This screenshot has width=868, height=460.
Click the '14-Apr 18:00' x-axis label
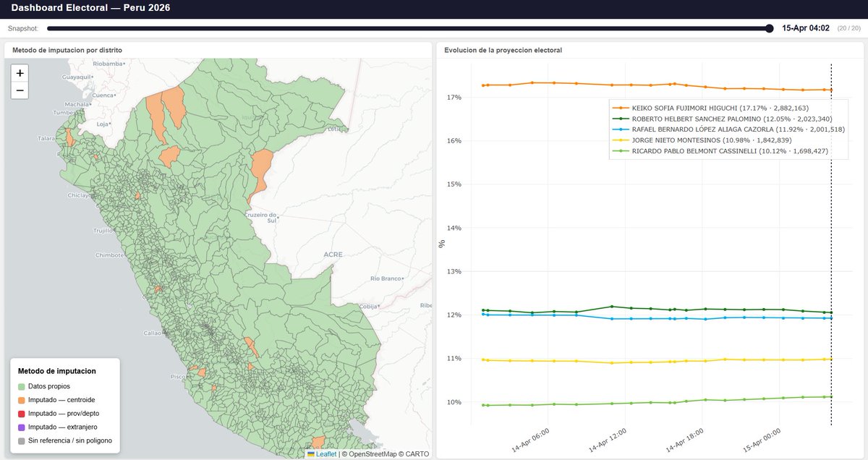click(686, 440)
